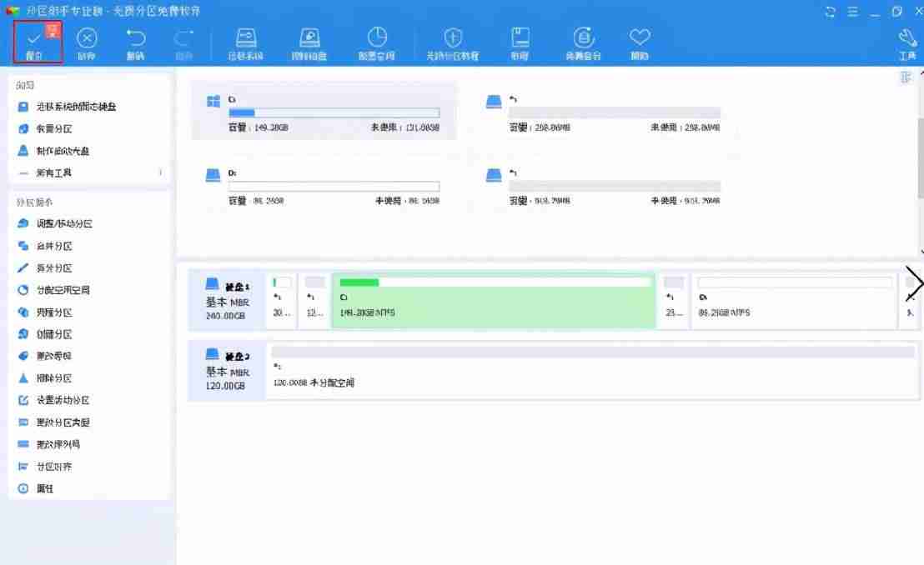Select Disk 2 (120.00GB Basic MBR) header
Image resolution: width=924 pixels, height=565 pixels.
tap(227, 370)
